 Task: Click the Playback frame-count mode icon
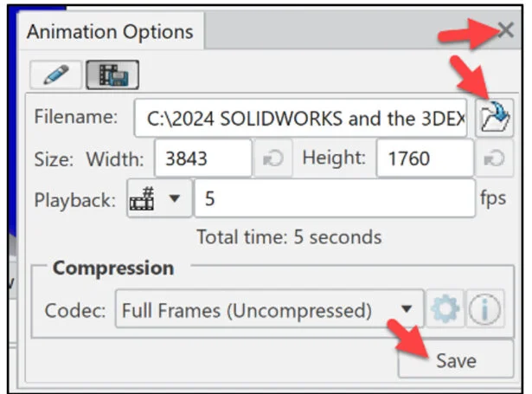143,199
